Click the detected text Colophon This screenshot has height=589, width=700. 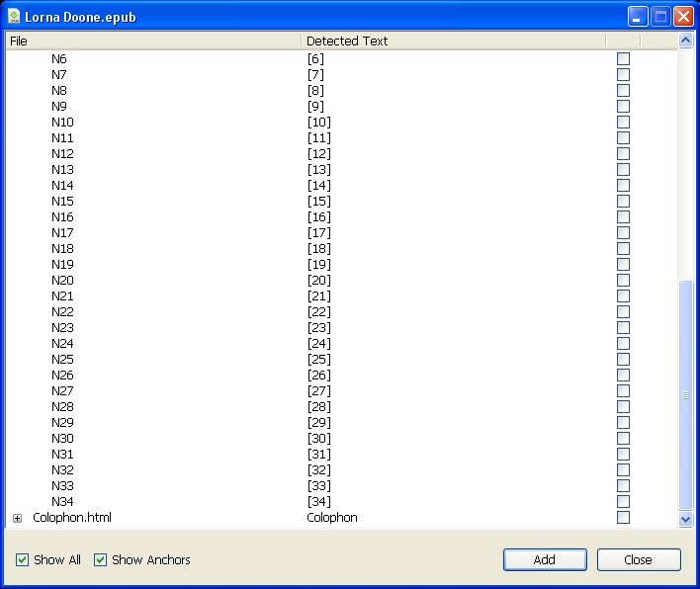click(x=332, y=518)
